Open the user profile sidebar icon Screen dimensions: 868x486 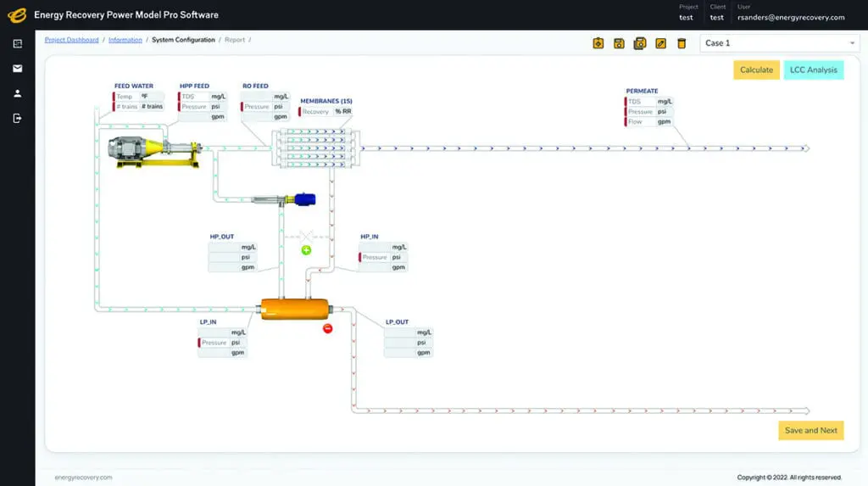point(17,93)
